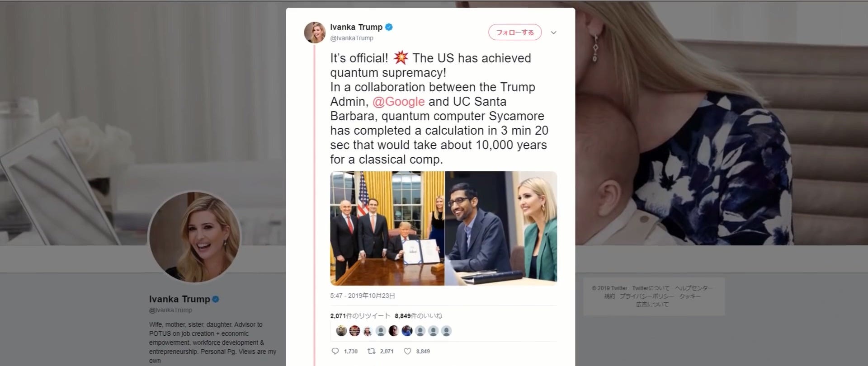Click last gray default liker avatar
The height and width of the screenshot is (366, 868).
pyautogui.click(x=446, y=331)
